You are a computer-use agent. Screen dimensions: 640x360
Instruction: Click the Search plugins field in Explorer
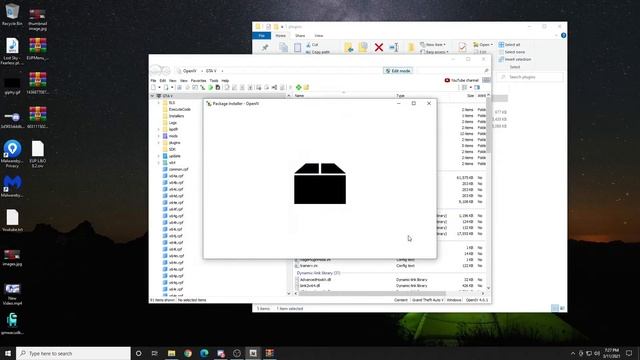(530, 77)
